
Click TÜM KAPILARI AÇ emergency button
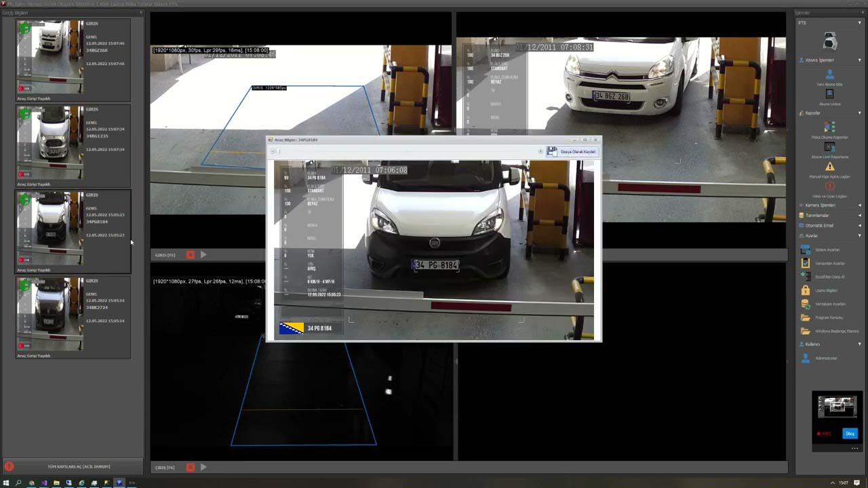tap(79, 466)
